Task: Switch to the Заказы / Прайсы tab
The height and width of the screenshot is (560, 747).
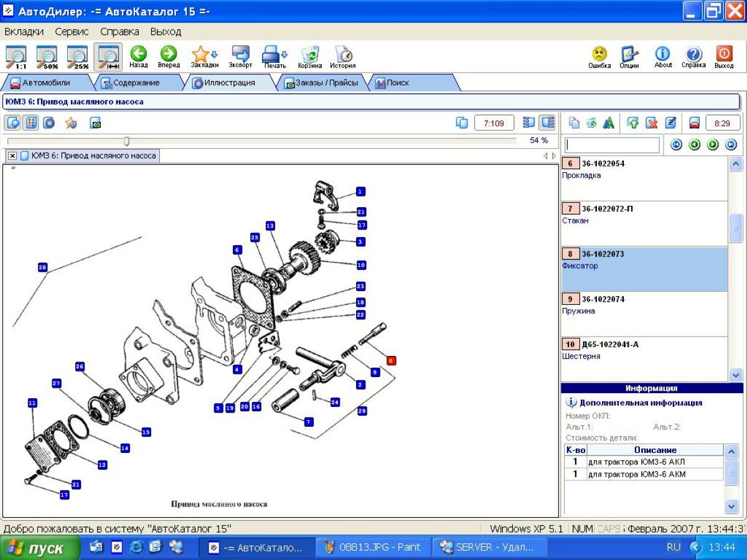Action: 321,83
